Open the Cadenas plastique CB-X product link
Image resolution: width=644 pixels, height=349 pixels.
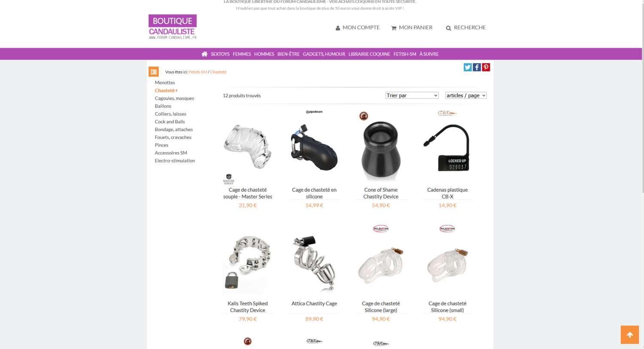tap(447, 193)
